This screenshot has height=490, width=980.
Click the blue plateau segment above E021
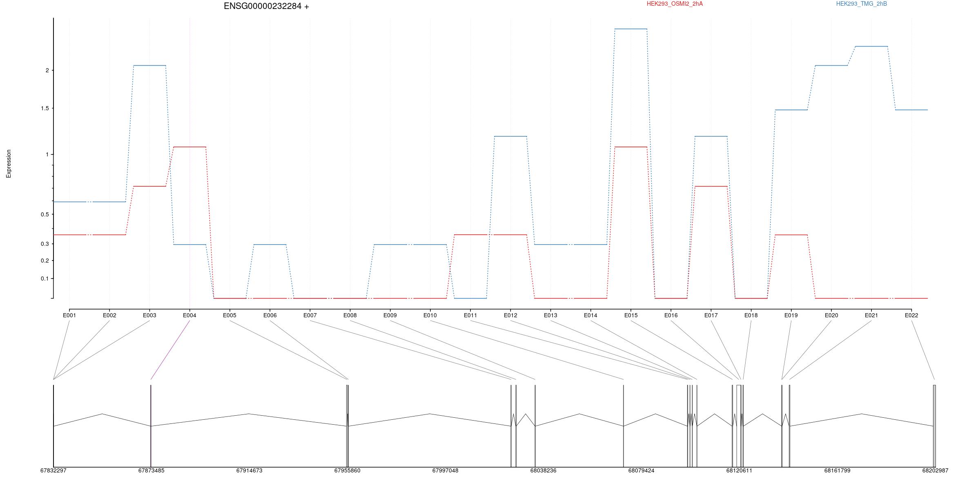[871, 47]
